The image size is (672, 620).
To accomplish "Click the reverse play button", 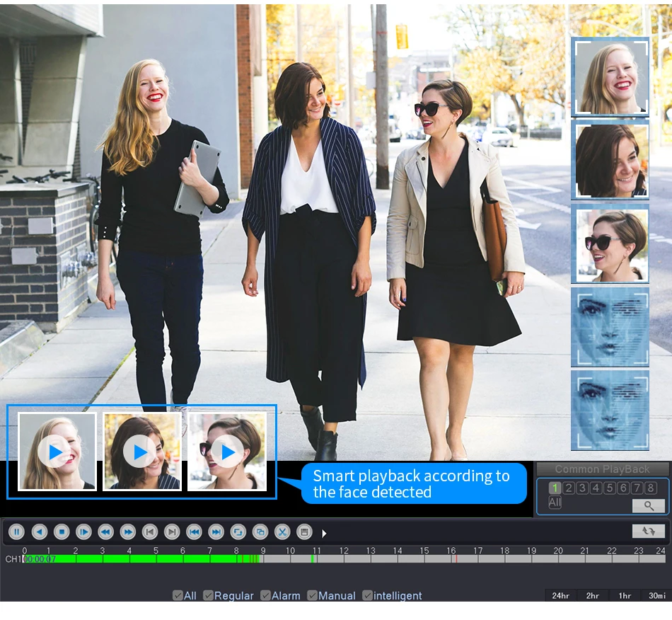I will point(40,532).
